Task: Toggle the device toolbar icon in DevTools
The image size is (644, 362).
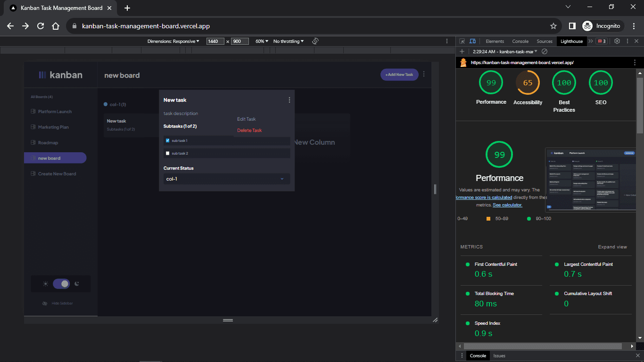Action: (473, 41)
